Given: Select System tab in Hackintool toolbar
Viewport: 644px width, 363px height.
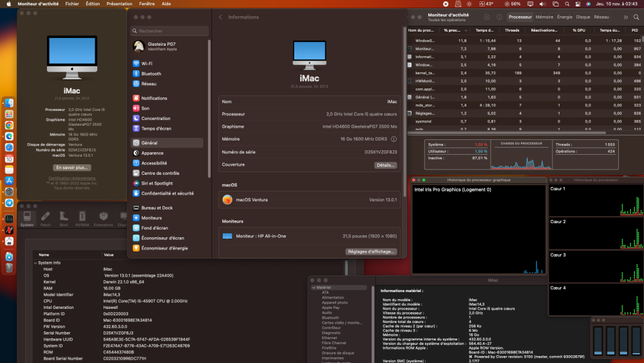Looking at the screenshot, I should [x=27, y=219].
